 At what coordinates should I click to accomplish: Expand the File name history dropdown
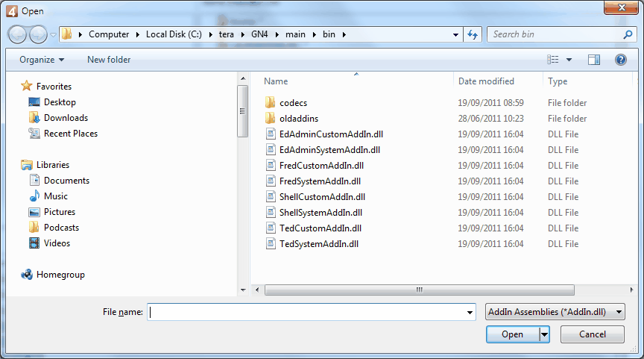click(470, 313)
